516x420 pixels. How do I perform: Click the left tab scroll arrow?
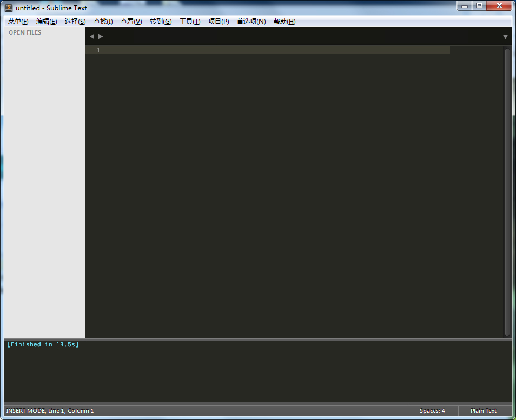click(x=92, y=37)
